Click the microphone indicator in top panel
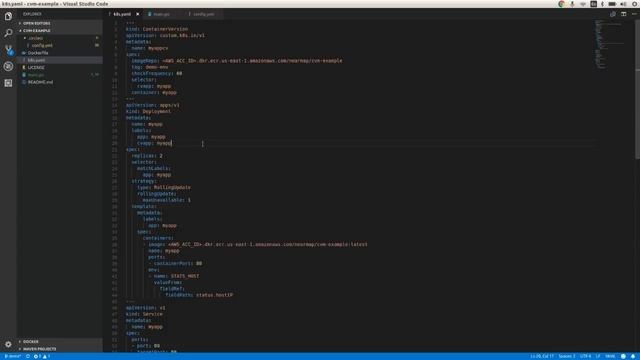The height and width of the screenshot is (360, 640). point(572,4)
